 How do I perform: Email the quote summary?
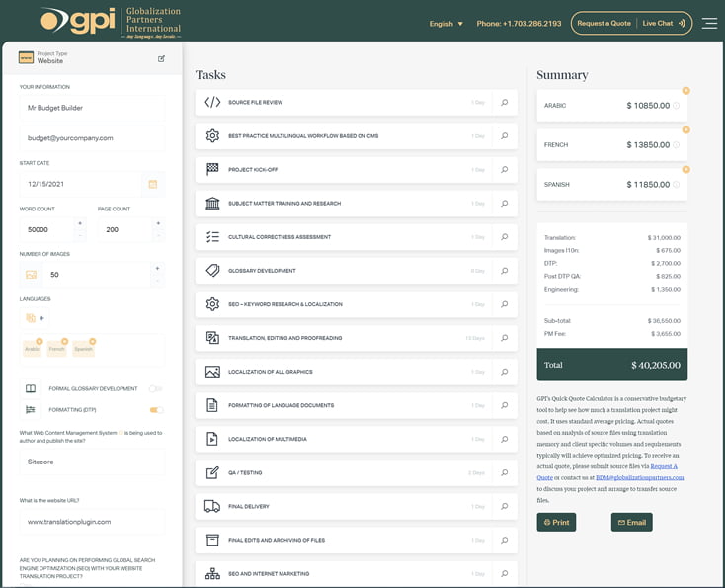631,522
